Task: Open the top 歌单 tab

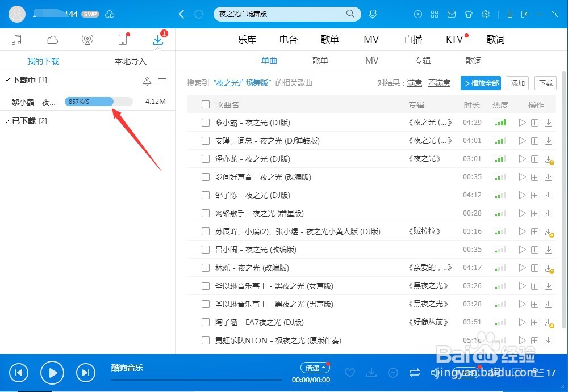Action: tap(329, 40)
